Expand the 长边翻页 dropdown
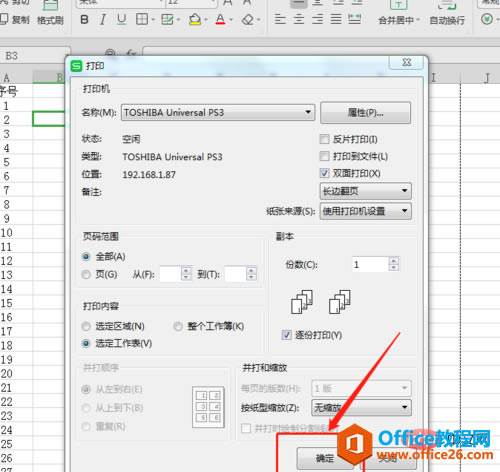Image resolution: width=500 pixels, height=472 pixels. pyautogui.click(x=365, y=191)
